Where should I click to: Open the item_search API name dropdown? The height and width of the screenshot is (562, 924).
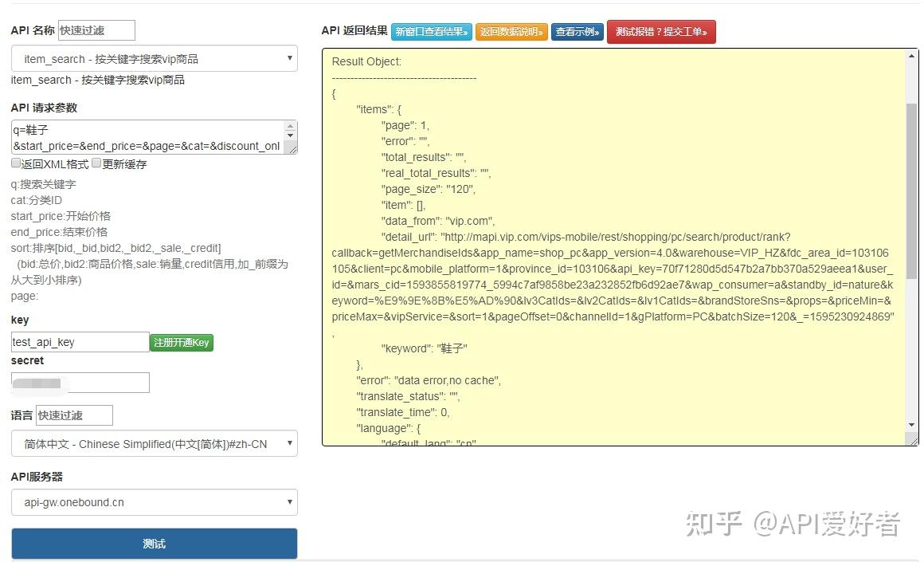click(x=154, y=58)
